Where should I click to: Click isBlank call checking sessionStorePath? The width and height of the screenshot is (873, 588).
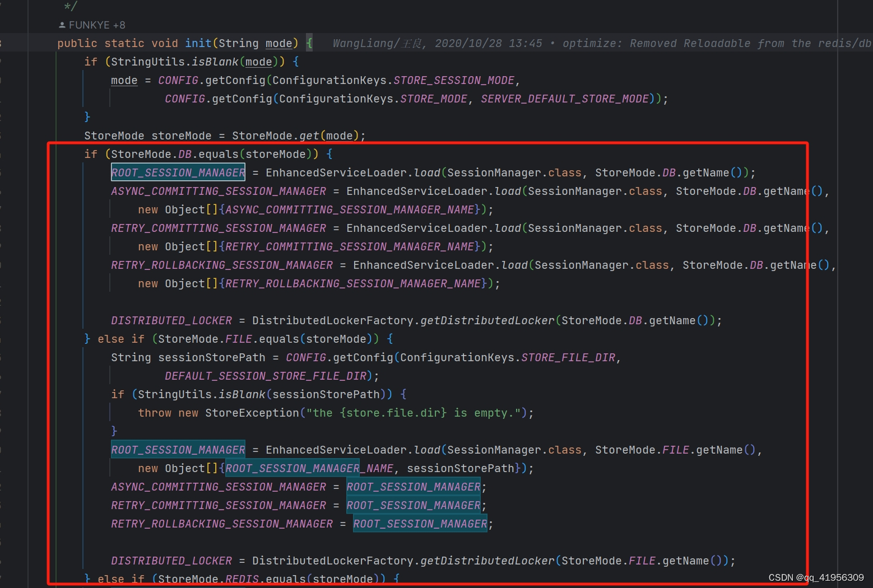point(242,394)
